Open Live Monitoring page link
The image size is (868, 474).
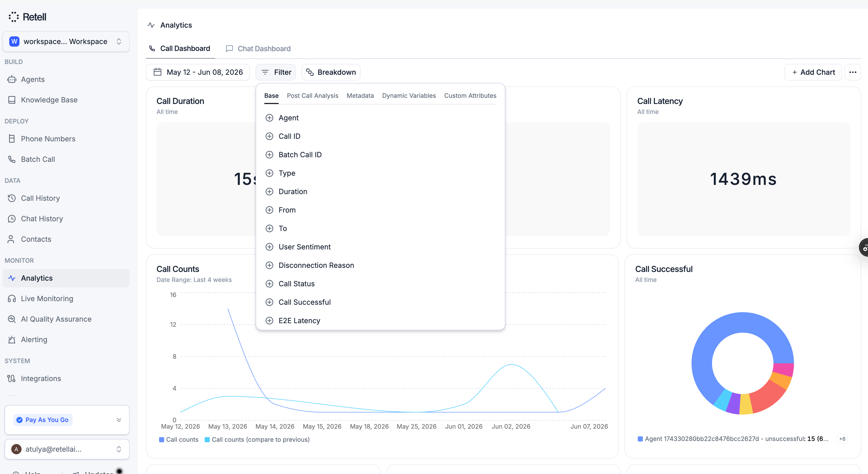[66, 299]
